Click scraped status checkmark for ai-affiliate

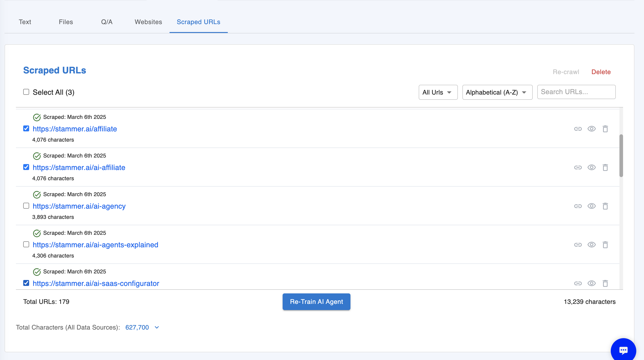tap(37, 156)
